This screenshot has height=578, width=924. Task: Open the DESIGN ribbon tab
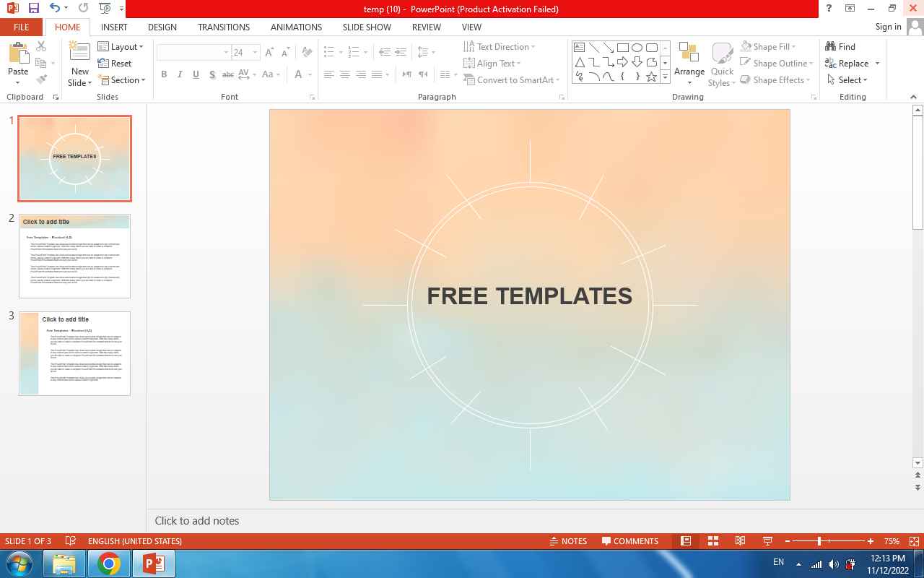coord(162,27)
